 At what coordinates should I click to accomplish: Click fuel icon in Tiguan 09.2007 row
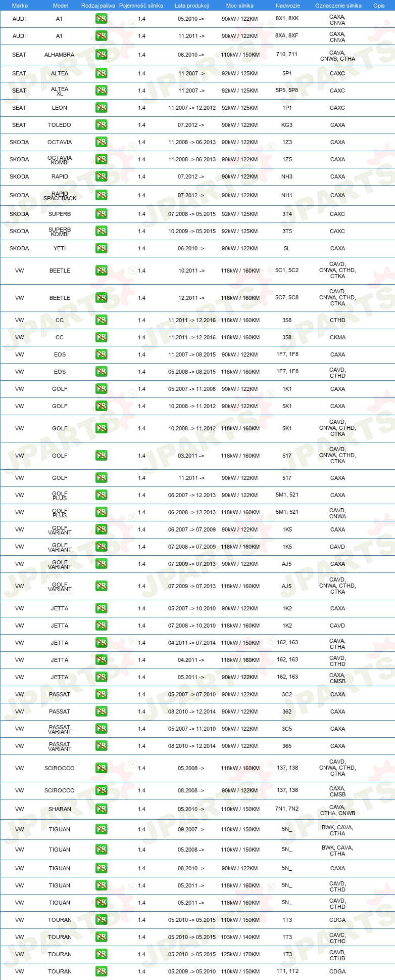click(101, 829)
